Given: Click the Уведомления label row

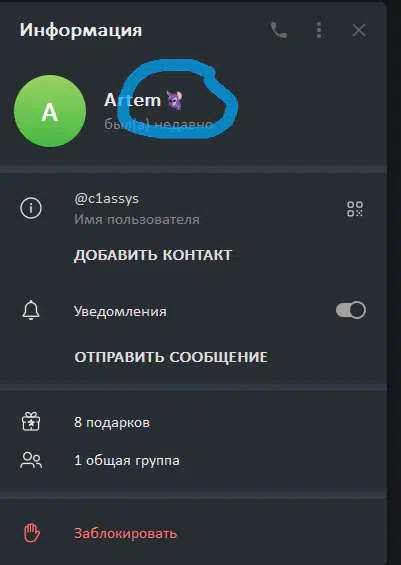Looking at the screenshot, I should pyautogui.click(x=193, y=311).
